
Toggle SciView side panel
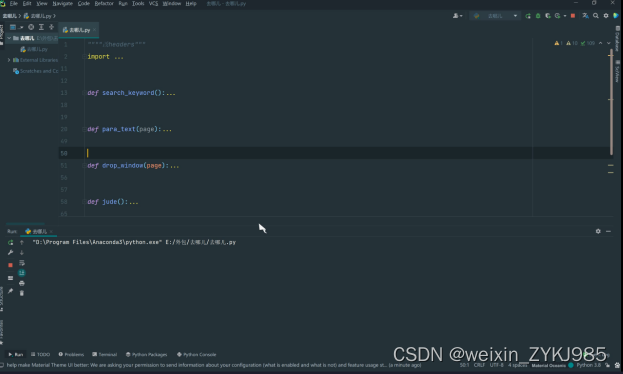(x=618, y=72)
